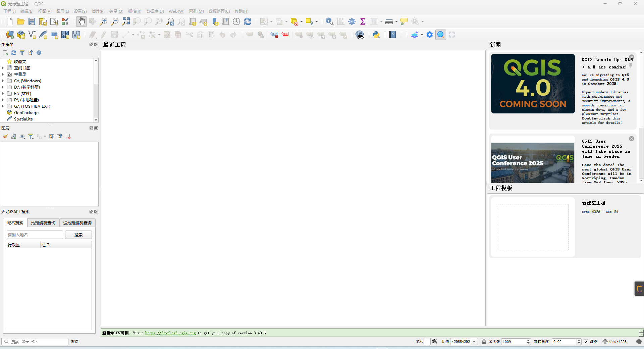Screen dimensions: 644x349
Task: Expand the D:\ (教学科研) drive node
Action: 3,87
